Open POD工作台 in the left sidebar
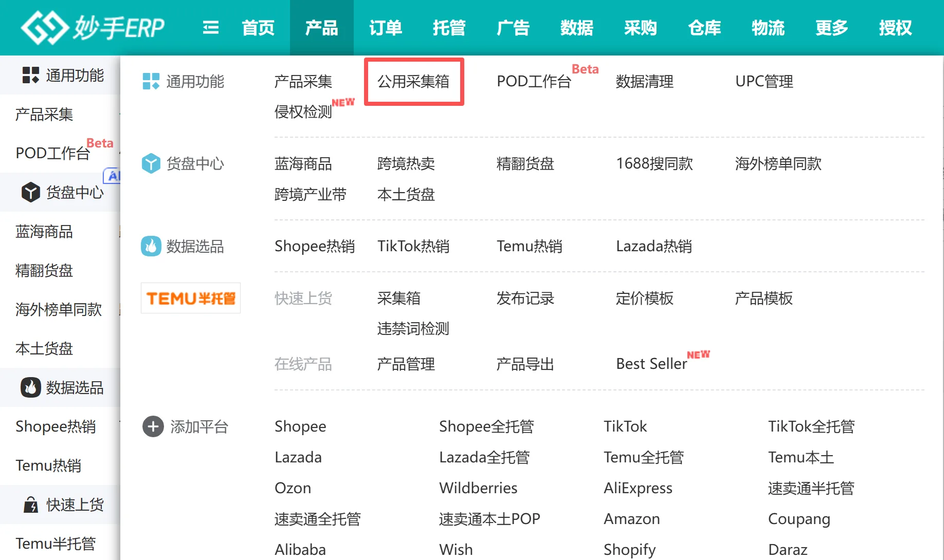This screenshot has width=944, height=560. coord(53,153)
